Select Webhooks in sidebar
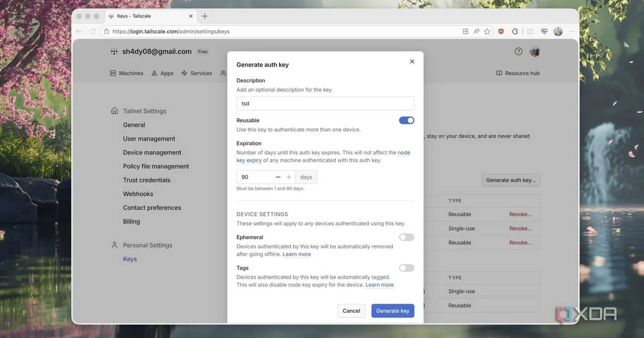Image resolution: width=644 pixels, height=338 pixels. (138, 194)
